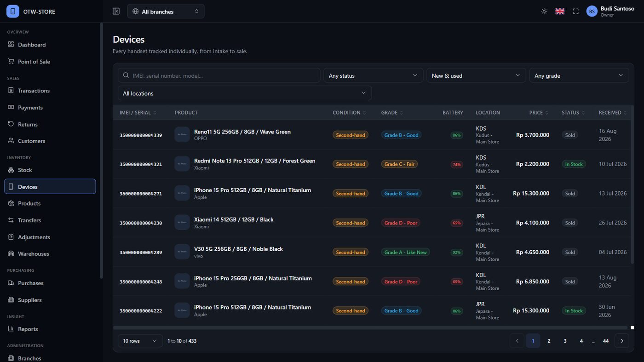Expand the Any grade filter

click(x=579, y=75)
